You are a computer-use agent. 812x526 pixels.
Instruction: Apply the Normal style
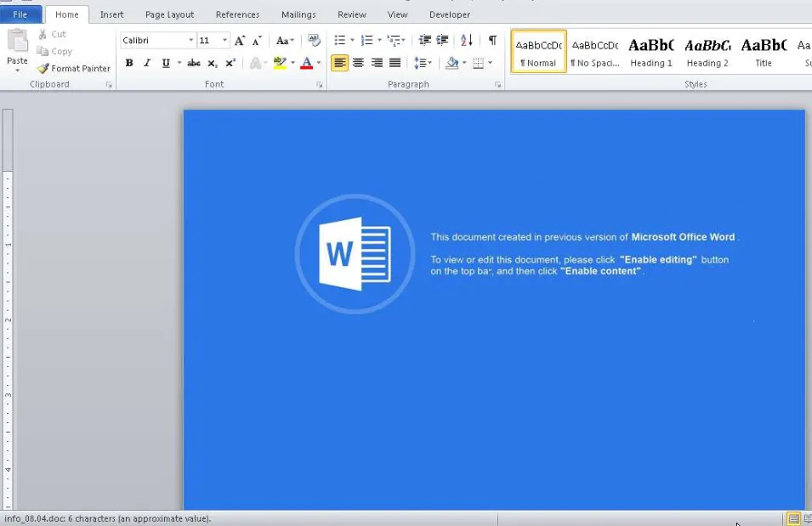pos(538,51)
